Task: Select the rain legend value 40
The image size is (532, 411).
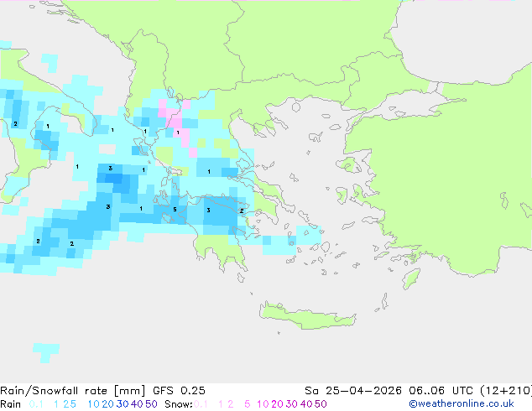Action: [137, 404]
